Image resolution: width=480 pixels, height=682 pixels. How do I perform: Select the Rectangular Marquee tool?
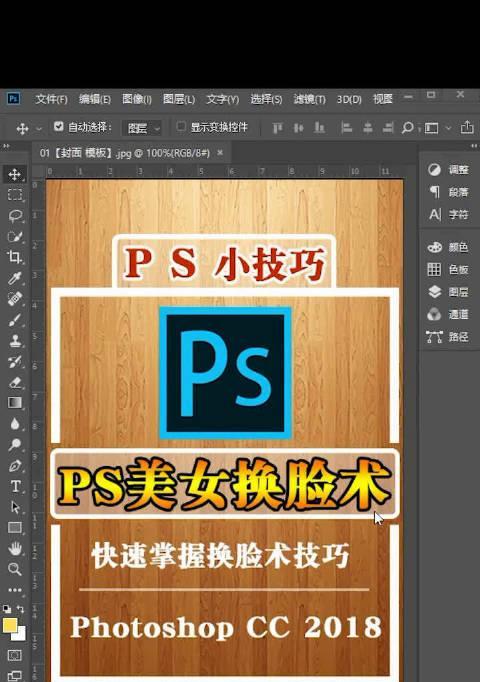[x=15, y=195]
